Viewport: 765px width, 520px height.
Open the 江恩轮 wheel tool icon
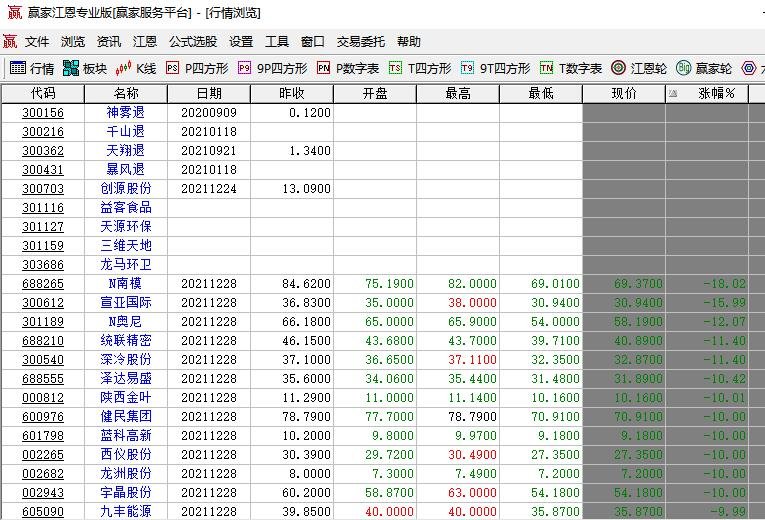(x=619, y=68)
